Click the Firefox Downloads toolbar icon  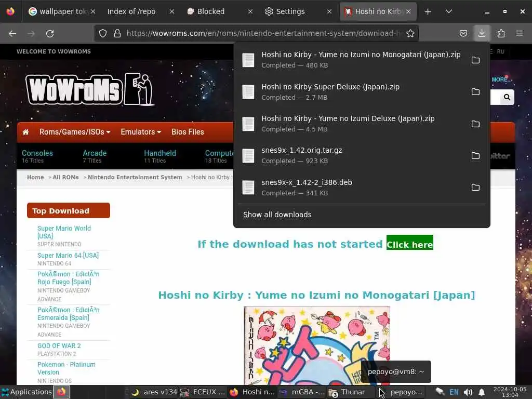[x=482, y=33]
